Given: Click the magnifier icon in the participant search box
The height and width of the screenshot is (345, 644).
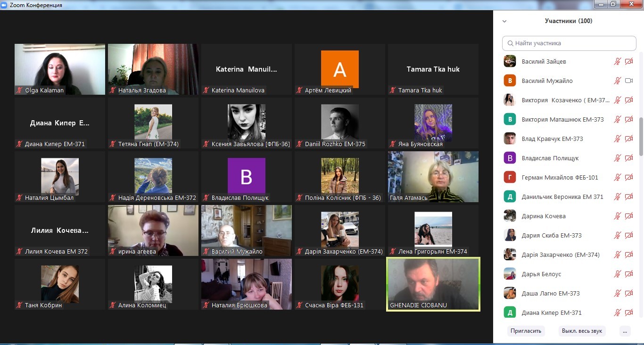Looking at the screenshot, I should [x=510, y=43].
